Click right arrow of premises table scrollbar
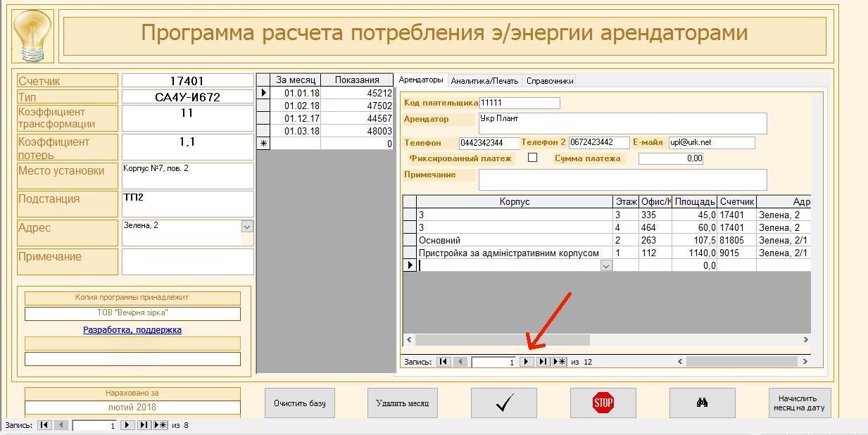Viewport: 868px width, 435px height. pos(805,340)
